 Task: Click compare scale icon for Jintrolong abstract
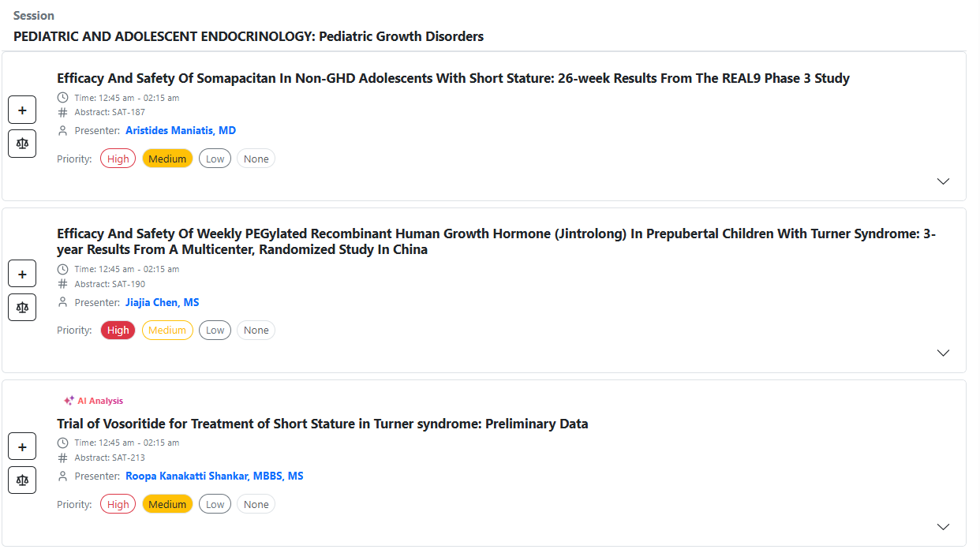click(x=22, y=307)
